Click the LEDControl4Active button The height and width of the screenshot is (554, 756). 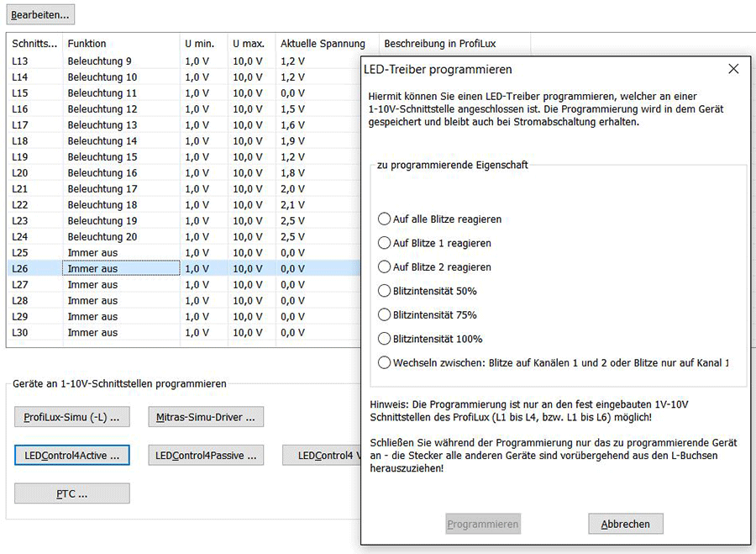click(71, 454)
